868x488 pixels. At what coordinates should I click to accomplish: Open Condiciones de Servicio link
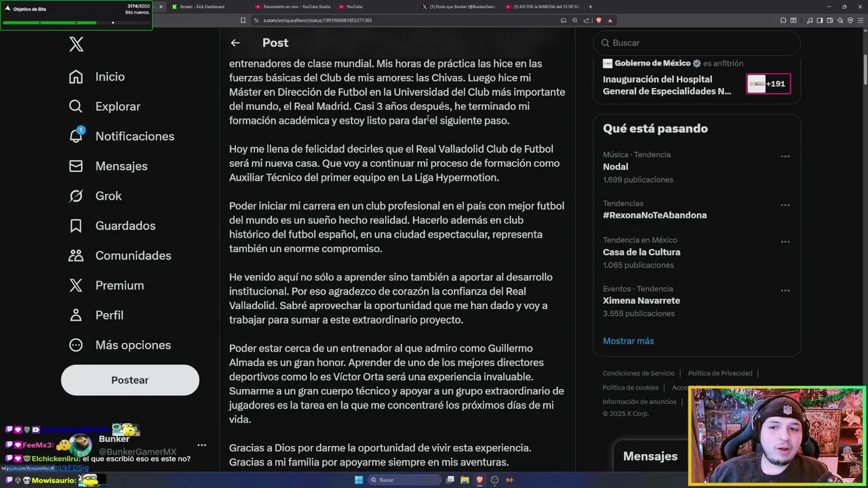(639, 373)
